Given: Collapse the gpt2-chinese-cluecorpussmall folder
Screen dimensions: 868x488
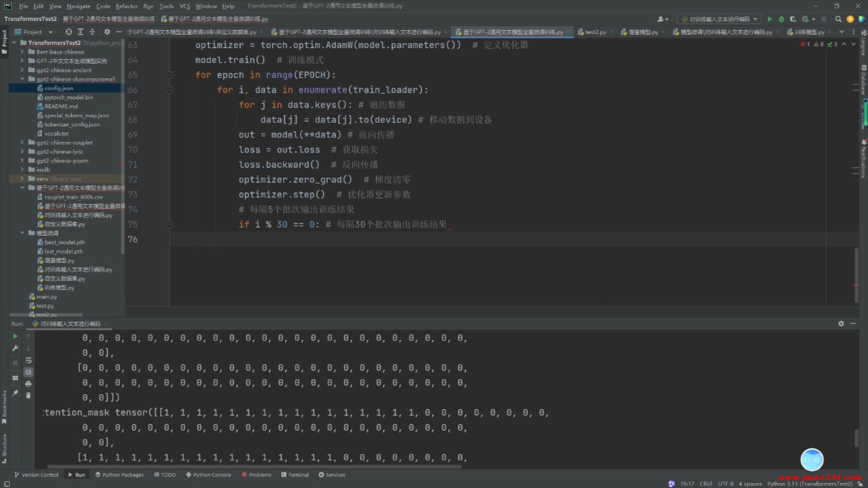Looking at the screenshot, I should (x=22, y=79).
